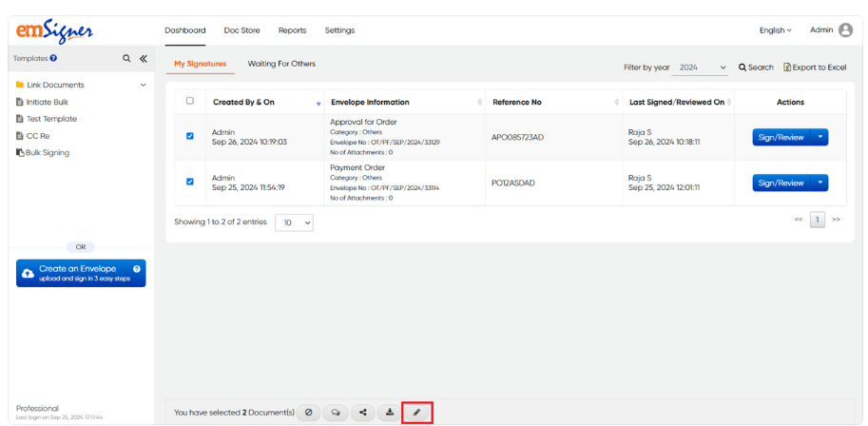Screen dimensions: 868x426
Task: Open the Filter by year 2024 dropdown
Action: click(701, 68)
